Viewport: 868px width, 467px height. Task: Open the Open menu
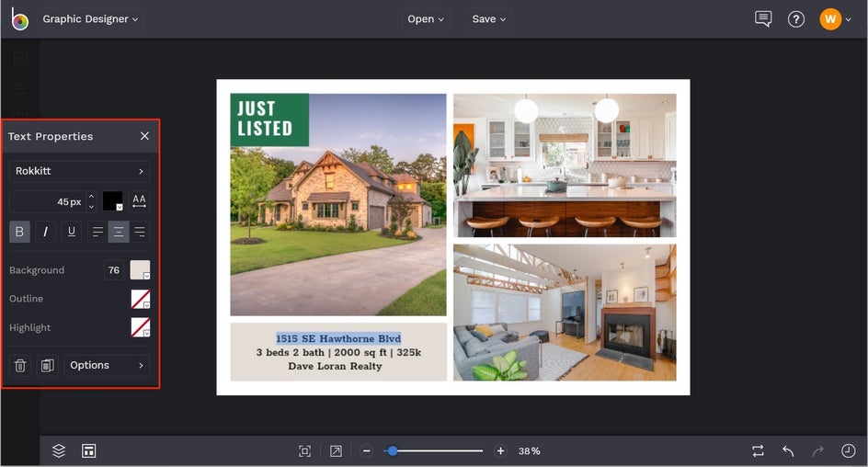click(426, 18)
